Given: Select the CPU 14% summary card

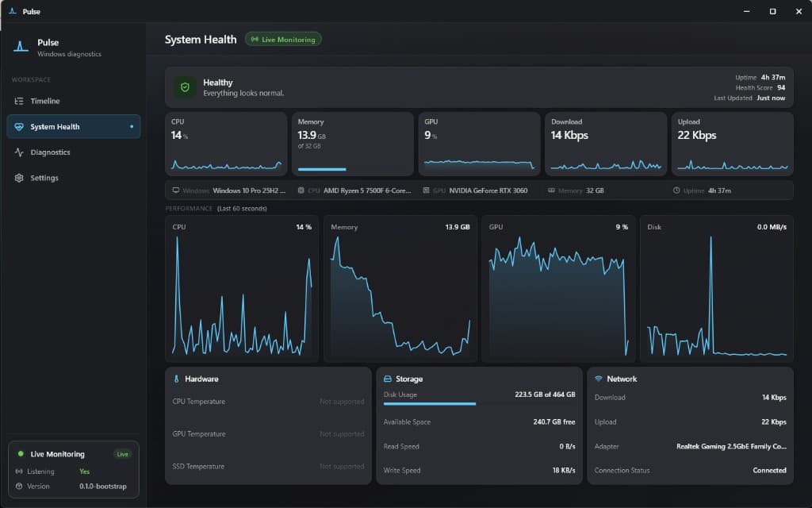Looking at the screenshot, I should [x=226, y=144].
